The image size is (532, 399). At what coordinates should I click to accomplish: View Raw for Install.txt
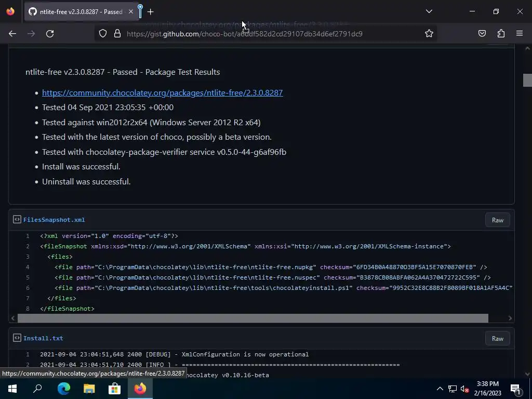(x=497, y=339)
